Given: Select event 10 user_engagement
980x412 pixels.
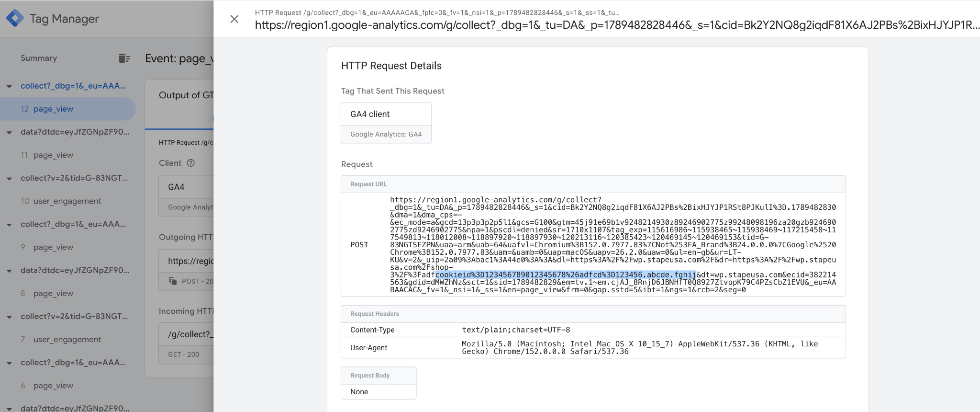Looking at the screenshot, I should tap(67, 201).
